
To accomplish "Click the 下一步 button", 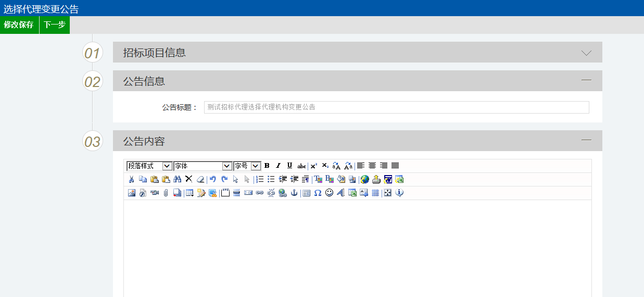I will 55,25.
